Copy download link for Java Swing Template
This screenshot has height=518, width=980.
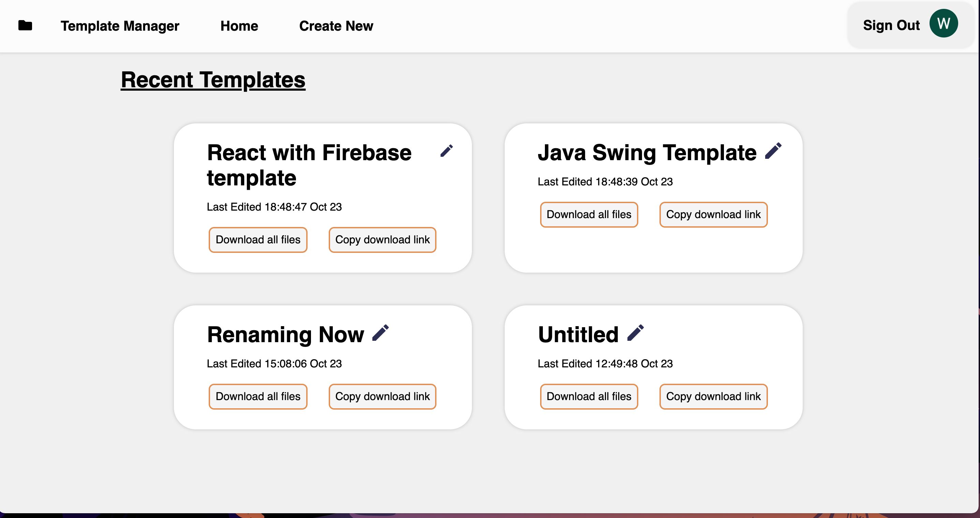[x=713, y=214]
